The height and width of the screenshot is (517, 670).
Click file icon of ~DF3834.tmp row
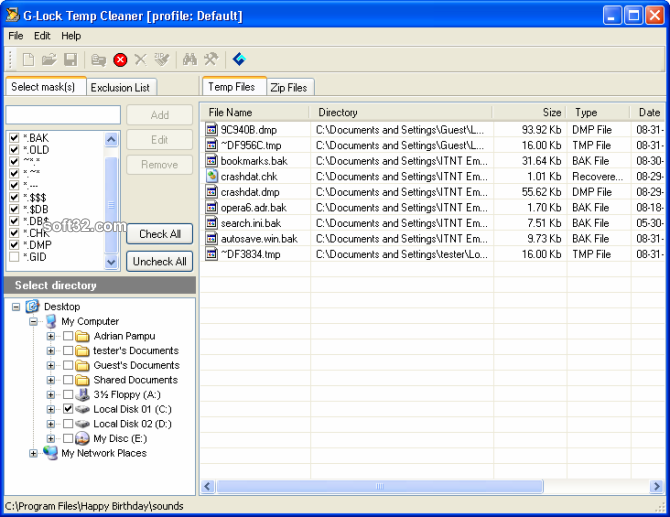click(212, 254)
